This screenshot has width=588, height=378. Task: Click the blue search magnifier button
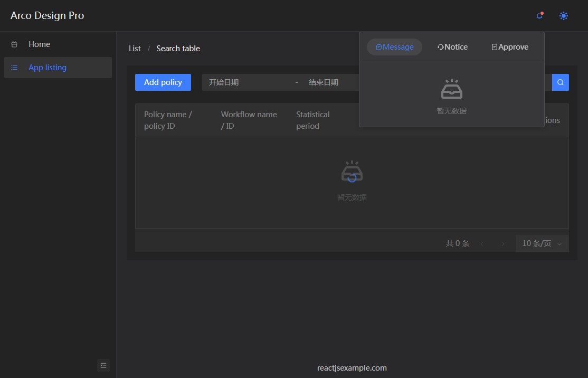(561, 82)
